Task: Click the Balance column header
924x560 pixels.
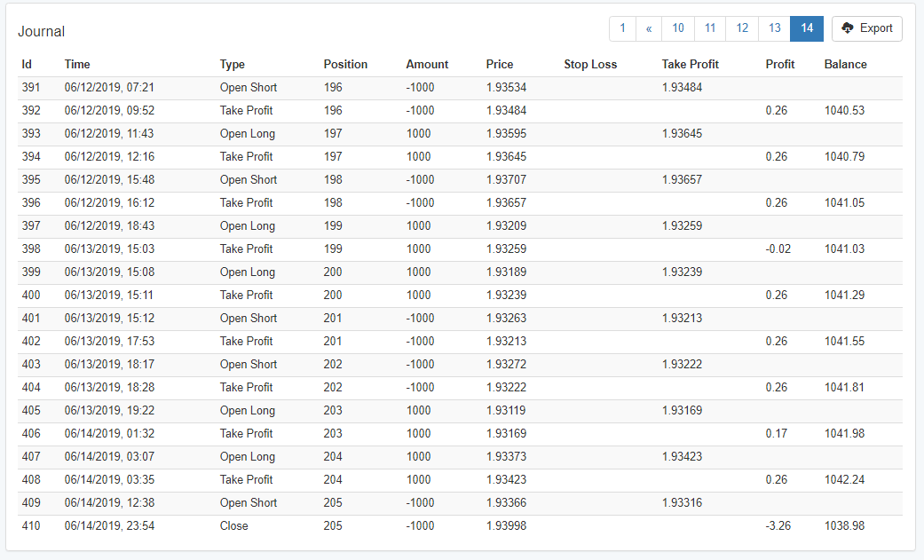Action: pos(846,64)
